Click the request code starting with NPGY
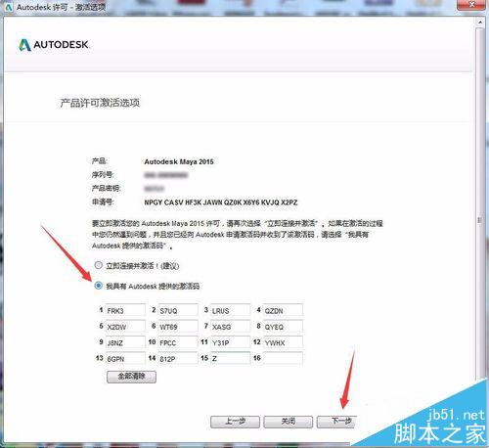 click(221, 202)
